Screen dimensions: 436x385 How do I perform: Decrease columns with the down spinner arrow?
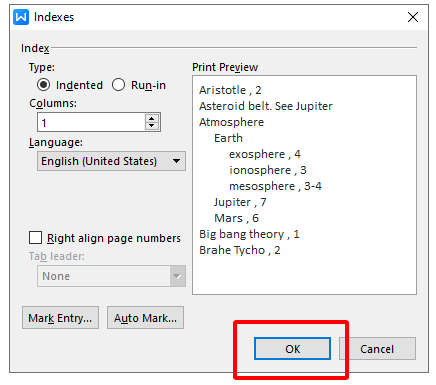[152, 126]
